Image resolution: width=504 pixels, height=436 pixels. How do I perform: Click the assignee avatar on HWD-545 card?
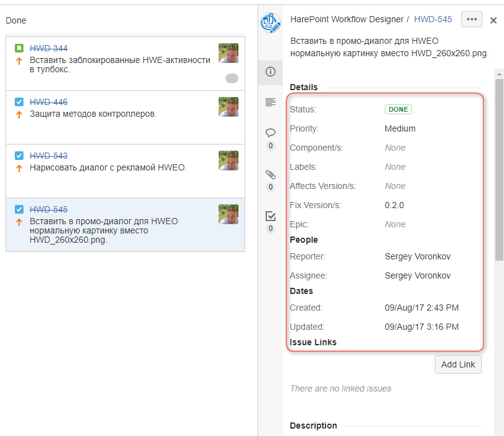(229, 214)
